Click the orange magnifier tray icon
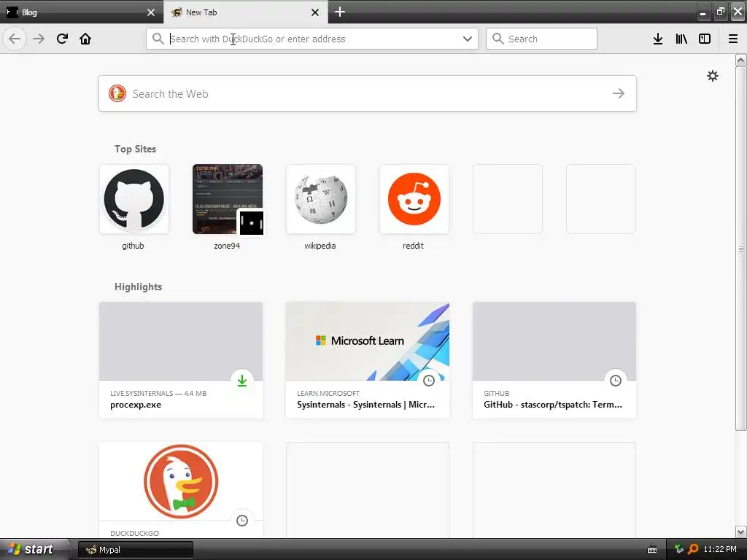The image size is (747, 560). (693, 549)
